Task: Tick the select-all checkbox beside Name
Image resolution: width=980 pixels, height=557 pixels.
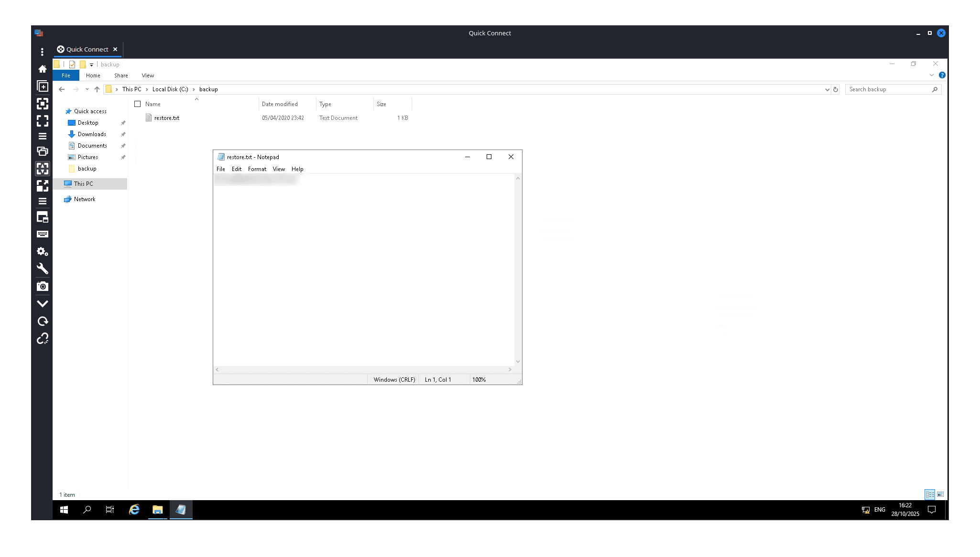Action: [138, 104]
